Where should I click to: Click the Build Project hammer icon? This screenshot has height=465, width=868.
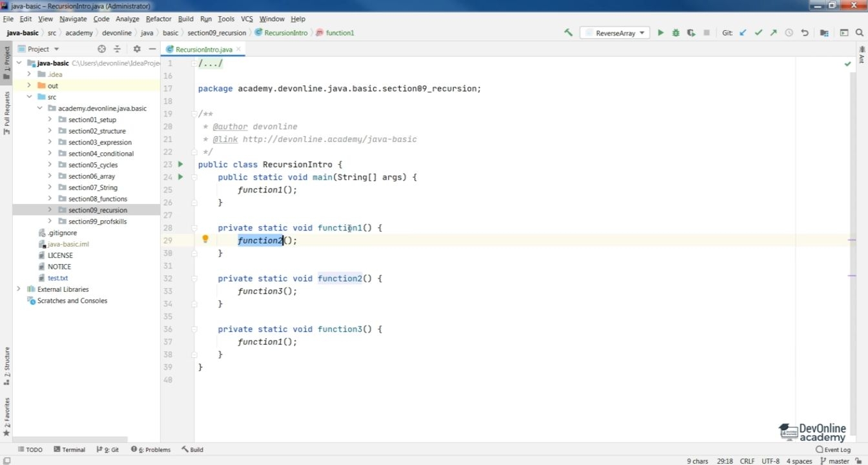568,32
